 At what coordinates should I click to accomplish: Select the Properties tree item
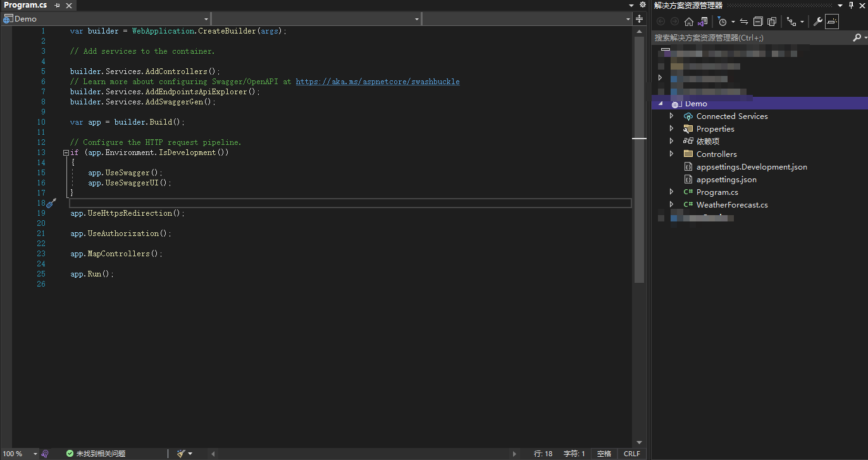716,129
